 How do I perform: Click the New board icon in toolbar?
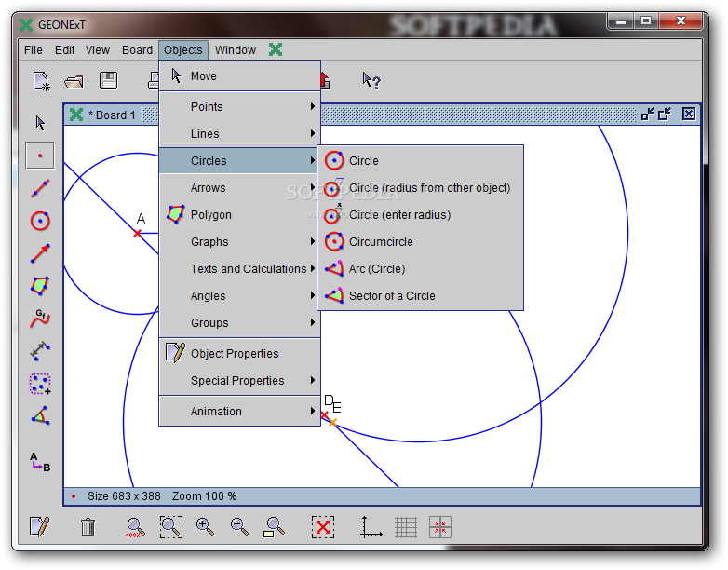pos(41,81)
